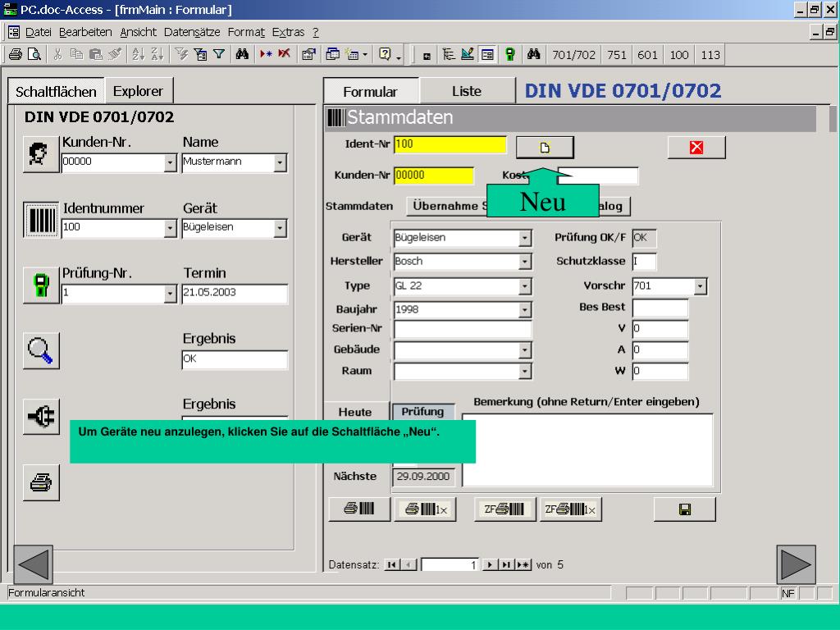The width and height of the screenshot is (840, 630).
Task: Go to the next record with the navigation arrow
Action: (490, 564)
